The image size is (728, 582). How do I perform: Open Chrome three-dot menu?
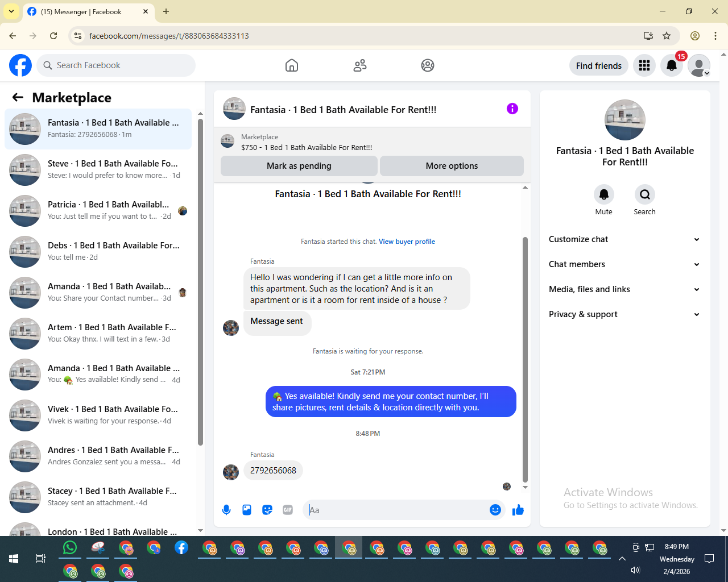[715, 36]
